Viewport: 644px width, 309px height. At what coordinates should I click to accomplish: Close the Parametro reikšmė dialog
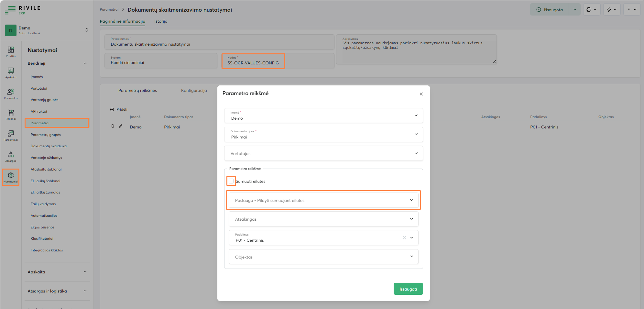421,94
